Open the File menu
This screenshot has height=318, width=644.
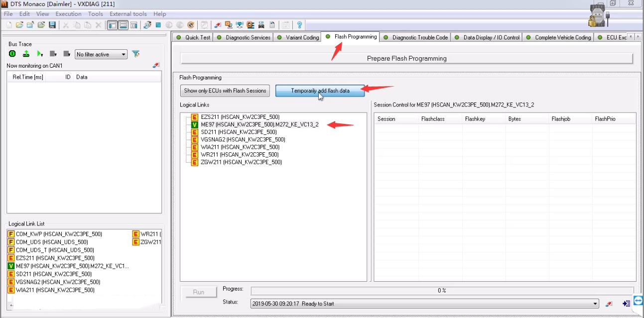point(9,13)
